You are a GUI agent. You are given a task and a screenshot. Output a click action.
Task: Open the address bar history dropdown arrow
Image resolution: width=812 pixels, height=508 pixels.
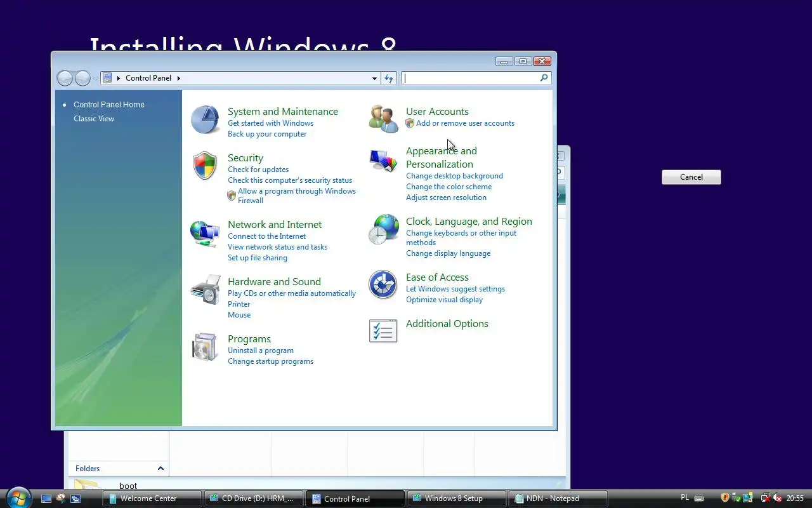click(374, 78)
